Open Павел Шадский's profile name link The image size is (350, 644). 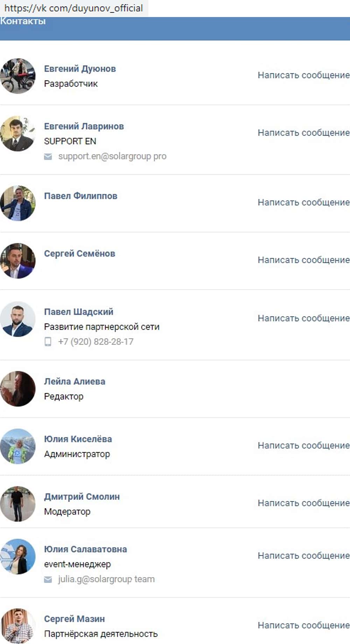[x=79, y=312]
